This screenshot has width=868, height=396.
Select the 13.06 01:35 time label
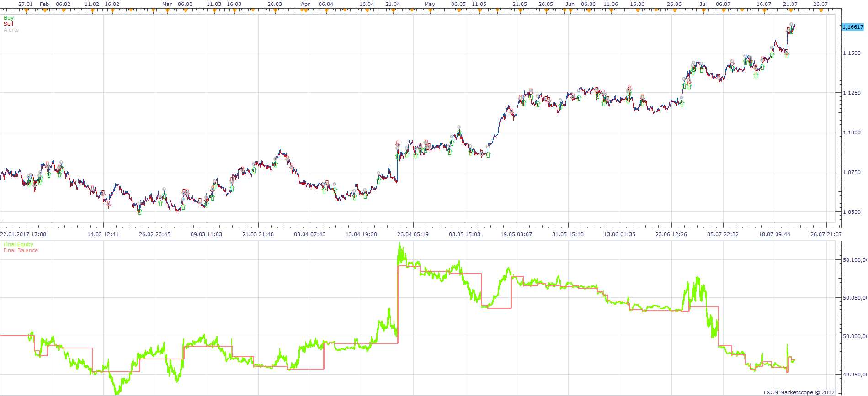pos(619,234)
